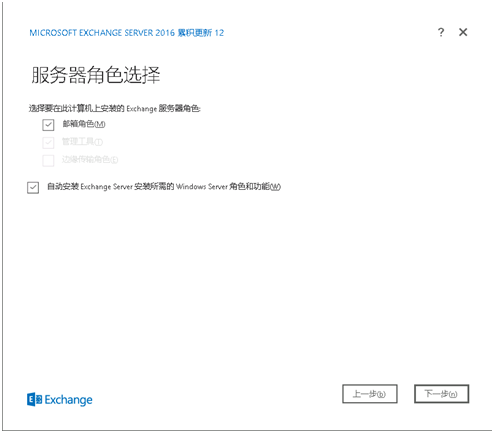Close the Exchange setup wizard window
Screen dimensions: 494x433
click(463, 32)
